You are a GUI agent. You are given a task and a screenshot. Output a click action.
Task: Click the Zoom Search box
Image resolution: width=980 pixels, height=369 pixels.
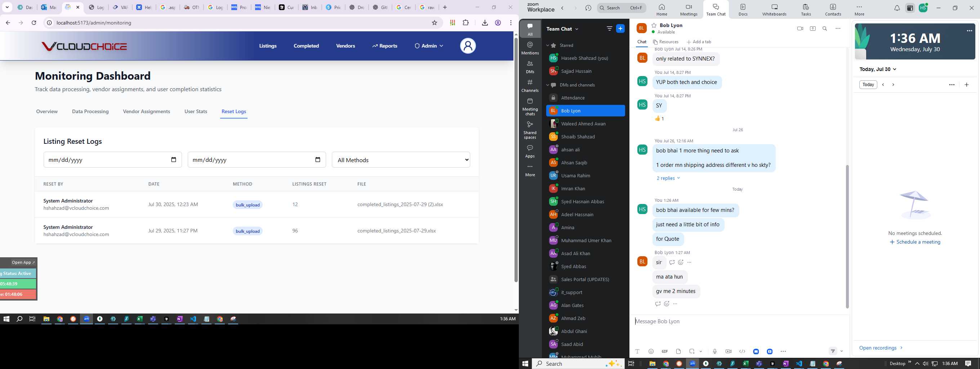click(621, 8)
